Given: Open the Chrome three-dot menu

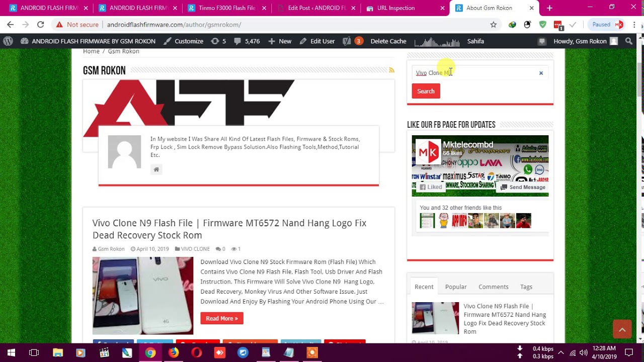Looking at the screenshot, I should [x=634, y=24].
